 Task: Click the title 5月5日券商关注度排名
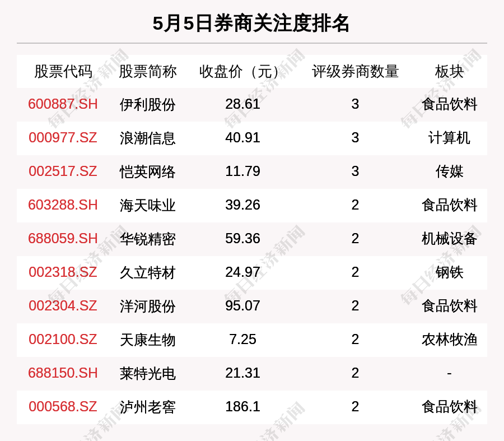pos(251,24)
